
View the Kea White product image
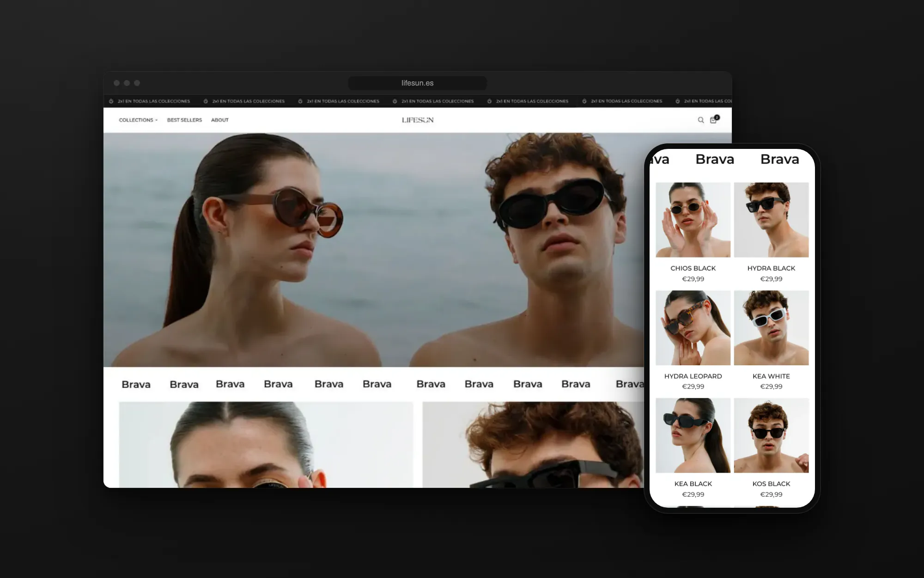pyautogui.click(x=771, y=328)
